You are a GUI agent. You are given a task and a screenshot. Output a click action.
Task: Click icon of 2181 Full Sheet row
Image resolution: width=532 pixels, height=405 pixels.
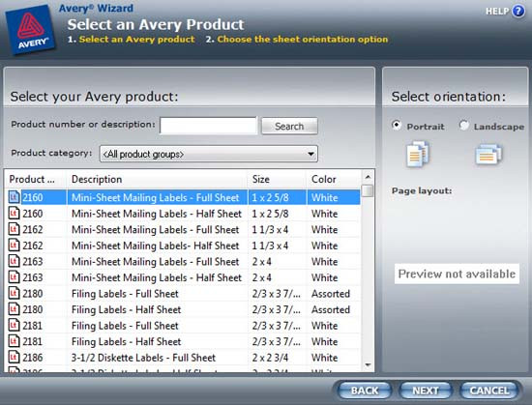tap(14, 325)
